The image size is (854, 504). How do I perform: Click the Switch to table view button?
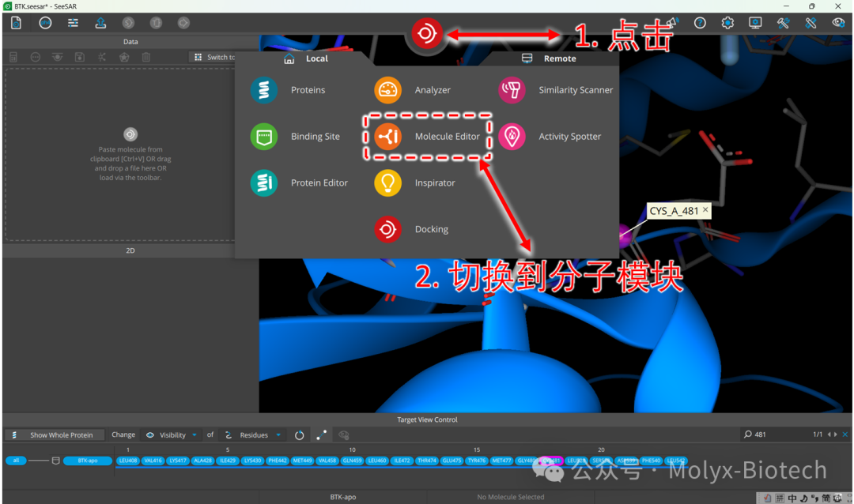(x=213, y=57)
